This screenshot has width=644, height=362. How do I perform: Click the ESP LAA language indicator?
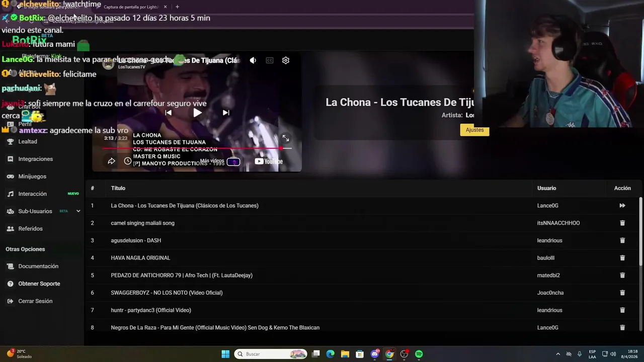click(592, 354)
